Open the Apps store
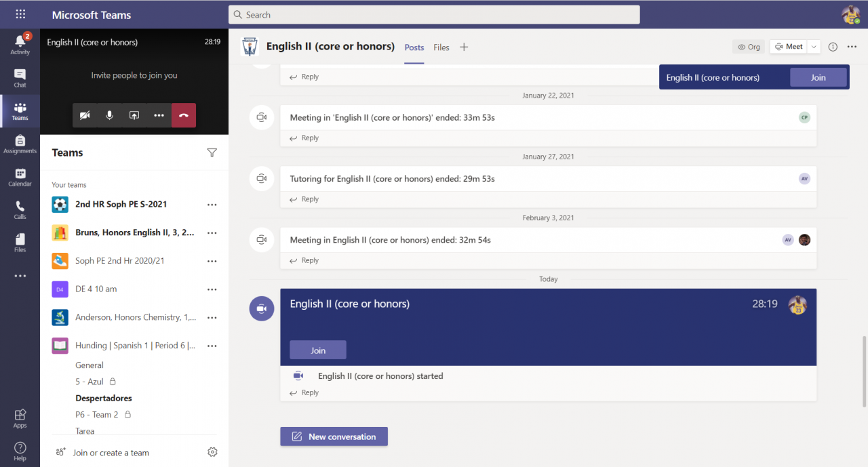 pyautogui.click(x=20, y=418)
